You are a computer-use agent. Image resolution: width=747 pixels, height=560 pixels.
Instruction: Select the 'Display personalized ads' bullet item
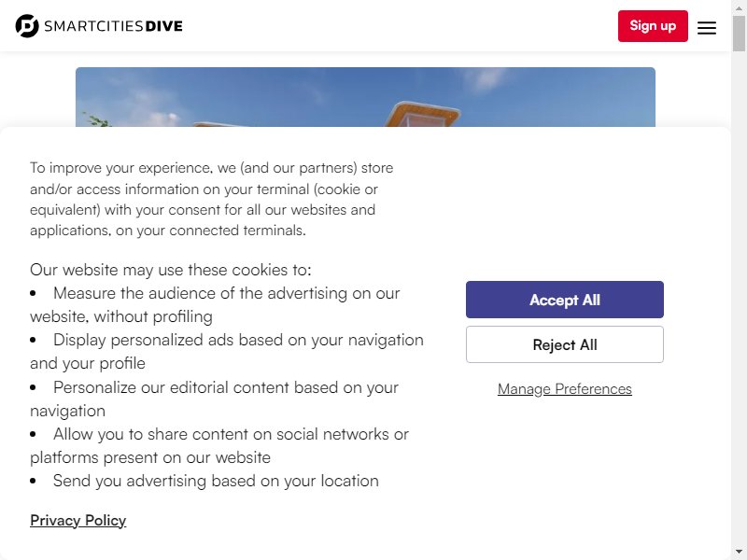227,352
